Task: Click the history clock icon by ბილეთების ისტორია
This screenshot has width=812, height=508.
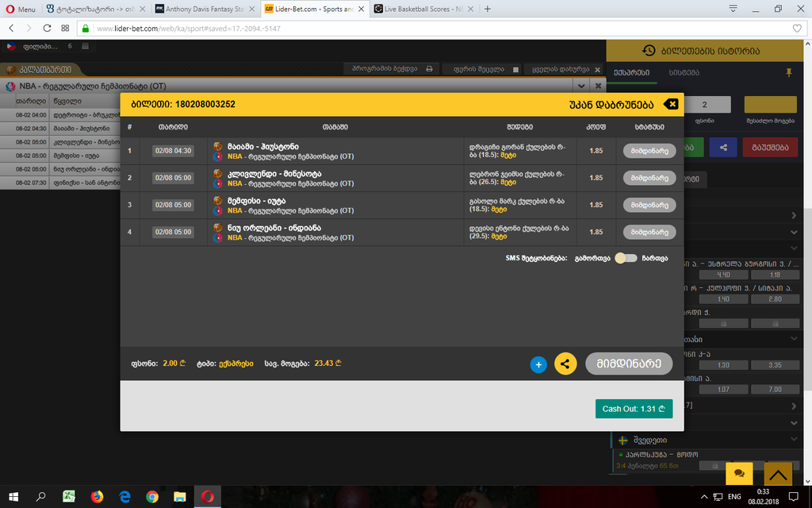Action: click(649, 50)
